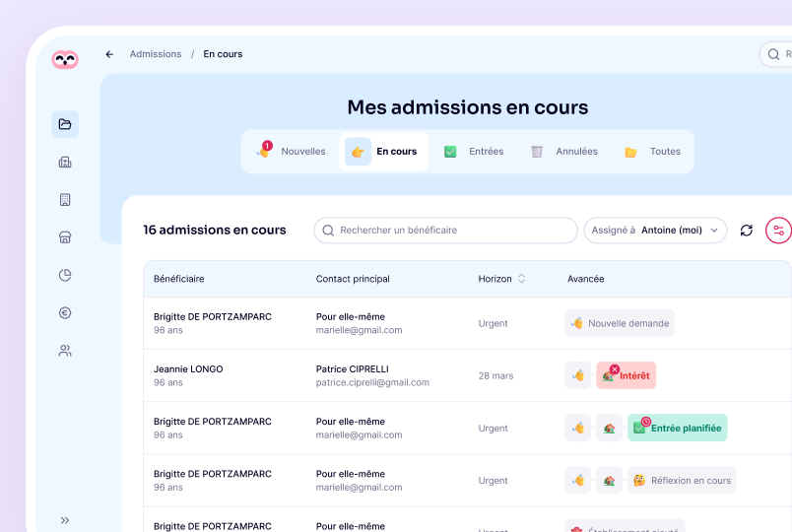Expand the sidebar with the double chevron
The width and height of the screenshot is (792, 532).
pos(65,520)
